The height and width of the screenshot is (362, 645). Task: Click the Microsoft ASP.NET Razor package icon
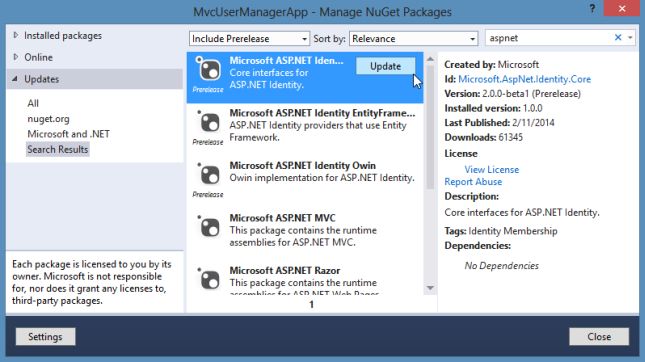[209, 279]
